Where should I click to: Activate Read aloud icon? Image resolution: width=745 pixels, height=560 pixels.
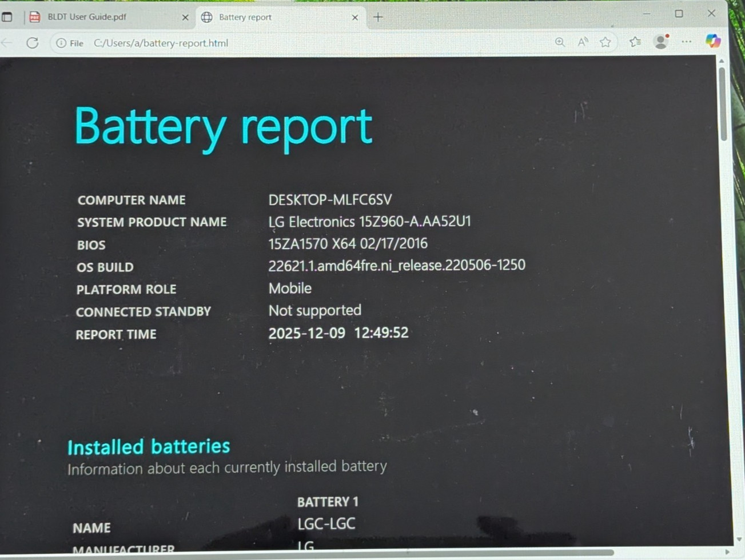[x=583, y=42]
